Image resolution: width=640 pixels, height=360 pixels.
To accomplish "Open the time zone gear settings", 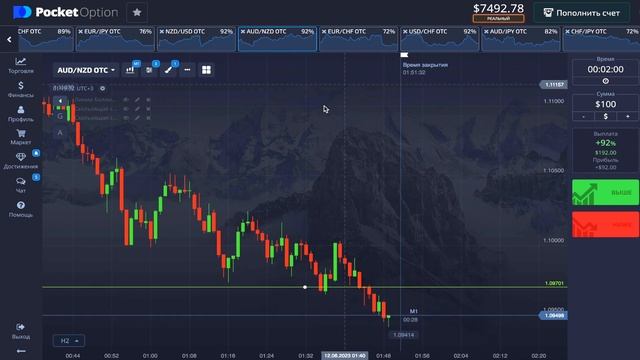I will (x=102, y=88).
